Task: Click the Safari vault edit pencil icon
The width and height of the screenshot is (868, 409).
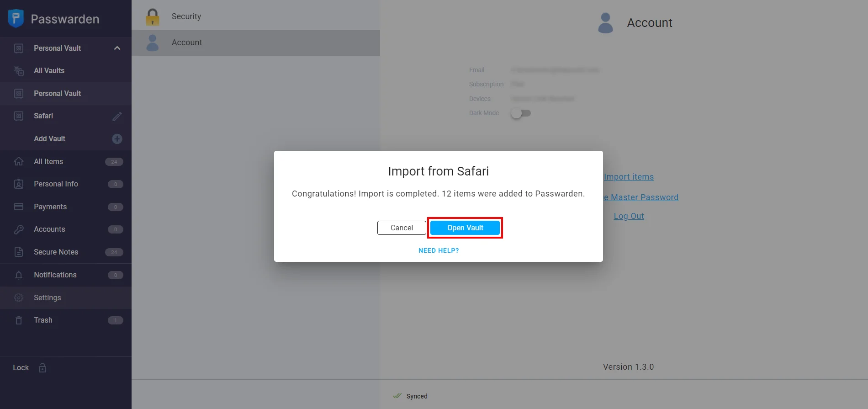Action: 117,116
